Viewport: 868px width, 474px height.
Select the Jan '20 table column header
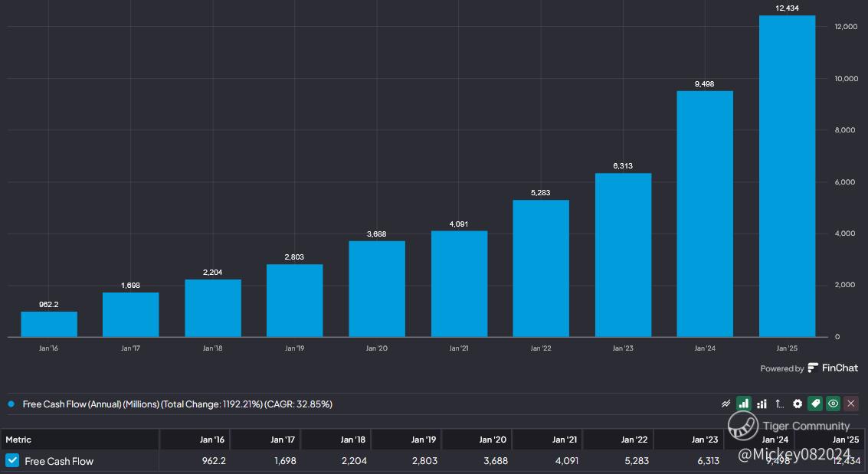tap(493, 440)
